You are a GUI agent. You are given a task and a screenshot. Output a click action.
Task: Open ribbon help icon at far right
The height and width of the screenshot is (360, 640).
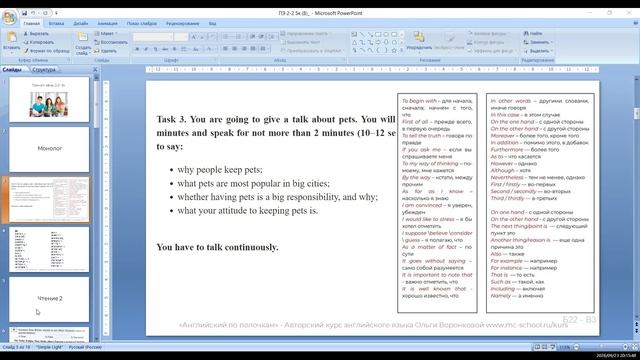click(635, 24)
